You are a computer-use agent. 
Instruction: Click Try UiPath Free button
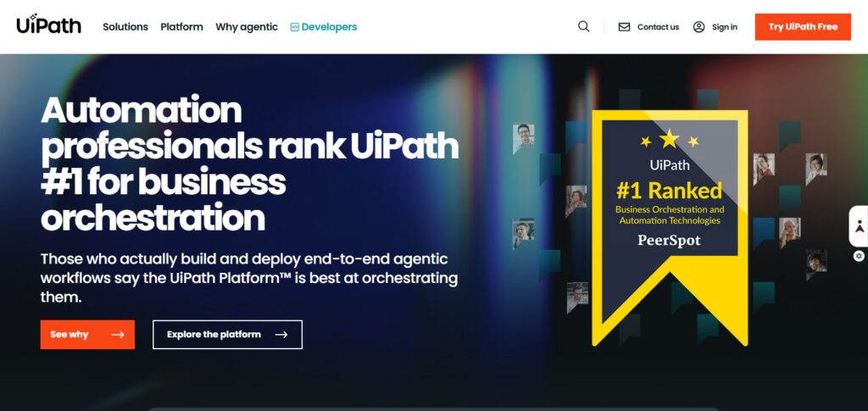(803, 26)
